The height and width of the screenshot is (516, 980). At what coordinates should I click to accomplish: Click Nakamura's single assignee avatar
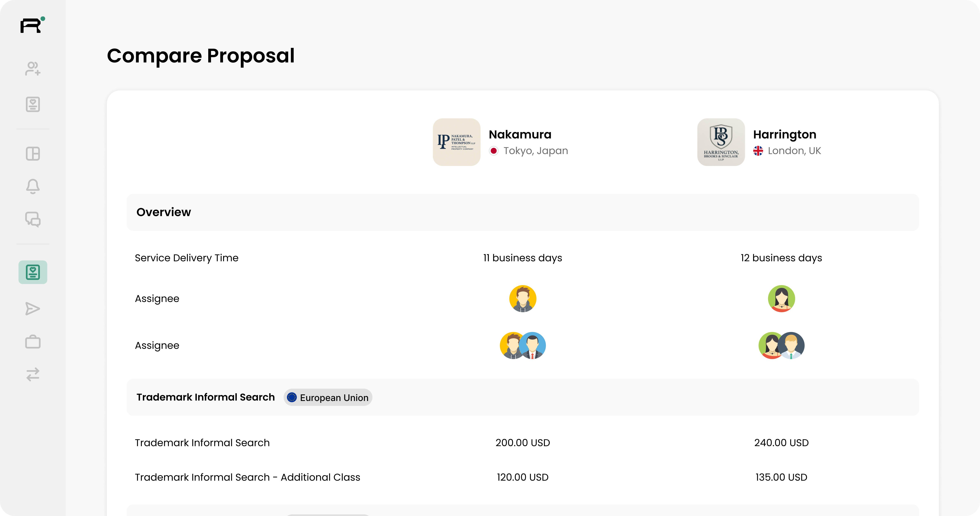[523, 298]
